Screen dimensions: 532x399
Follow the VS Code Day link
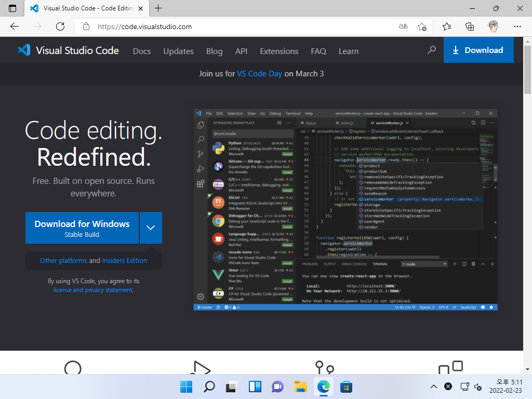point(260,74)
